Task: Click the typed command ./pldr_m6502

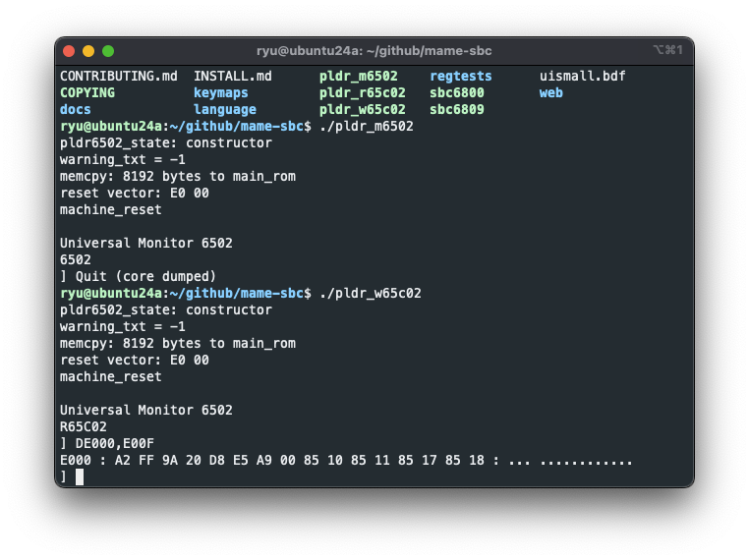Action: 367,126
